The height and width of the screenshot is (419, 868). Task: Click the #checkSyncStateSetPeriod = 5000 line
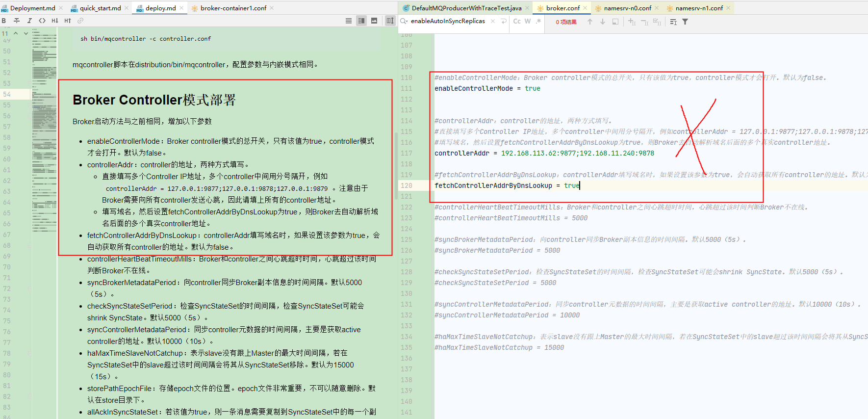[x=495, y=283]
